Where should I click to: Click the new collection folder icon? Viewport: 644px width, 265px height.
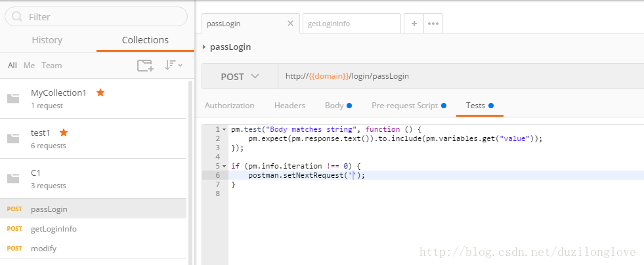click(x=144, y=65)
